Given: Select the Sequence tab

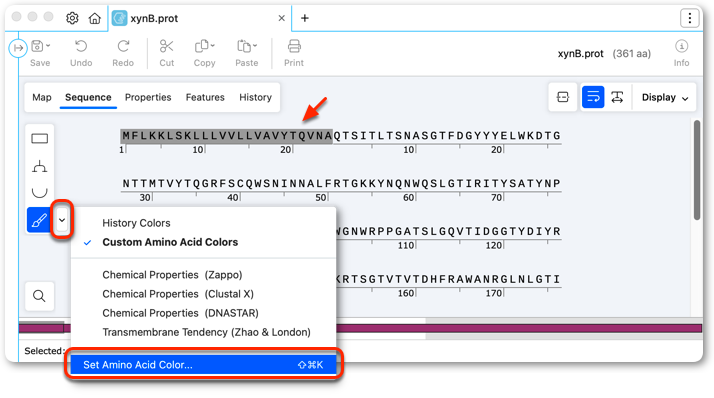Looking at the screenshot, I should click(x=88, y=97).
